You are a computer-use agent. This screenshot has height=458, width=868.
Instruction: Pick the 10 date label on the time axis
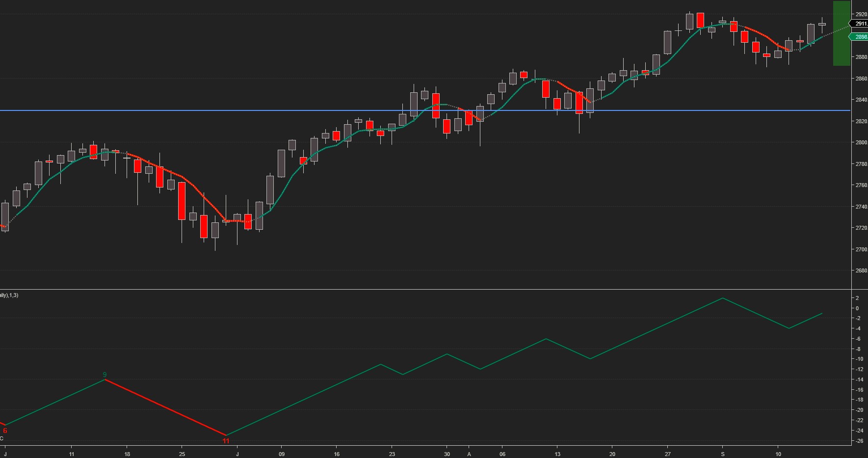(778, 454)
